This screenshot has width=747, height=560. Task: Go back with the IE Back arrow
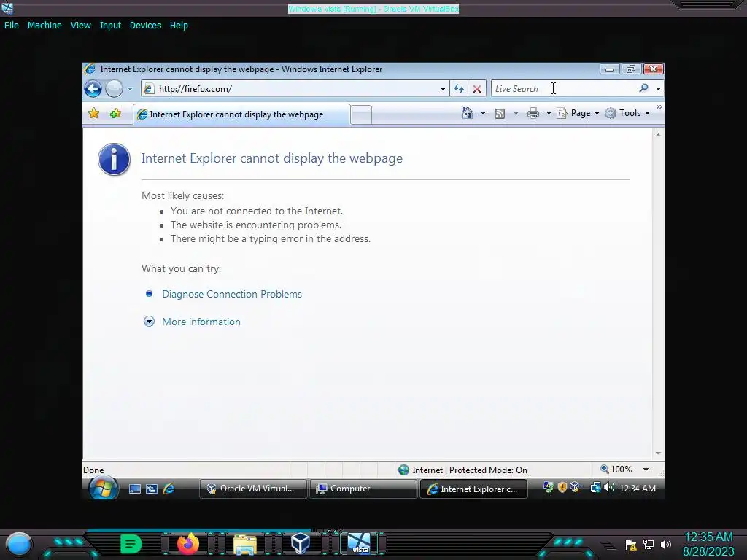click(x=93, y=88)
